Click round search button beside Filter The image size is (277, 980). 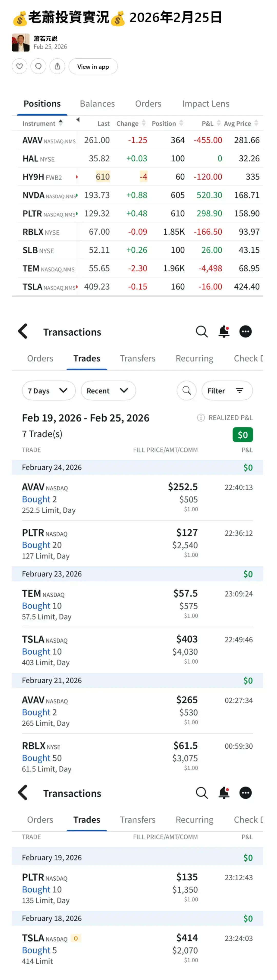186,390
